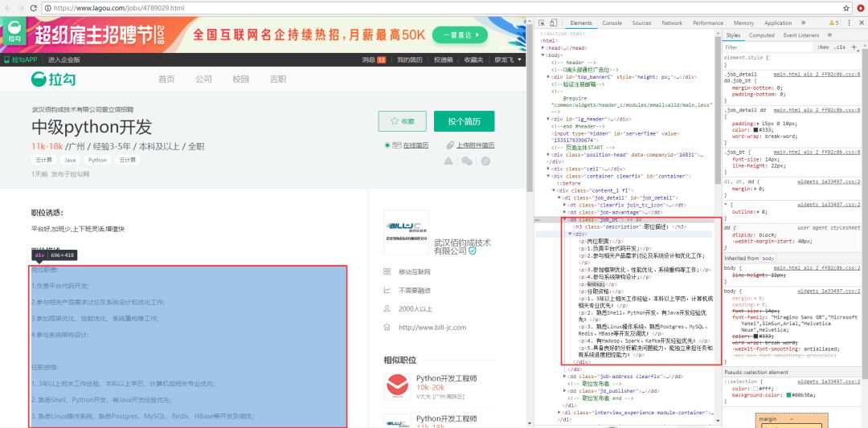The image size is (868, 428).
Task: Go forward using the browser arrow
Action: 20,8
